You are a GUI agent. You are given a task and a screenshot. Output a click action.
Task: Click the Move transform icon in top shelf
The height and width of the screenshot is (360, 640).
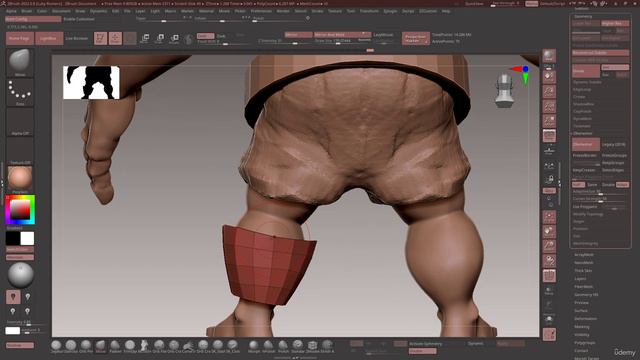click(144, 38)
